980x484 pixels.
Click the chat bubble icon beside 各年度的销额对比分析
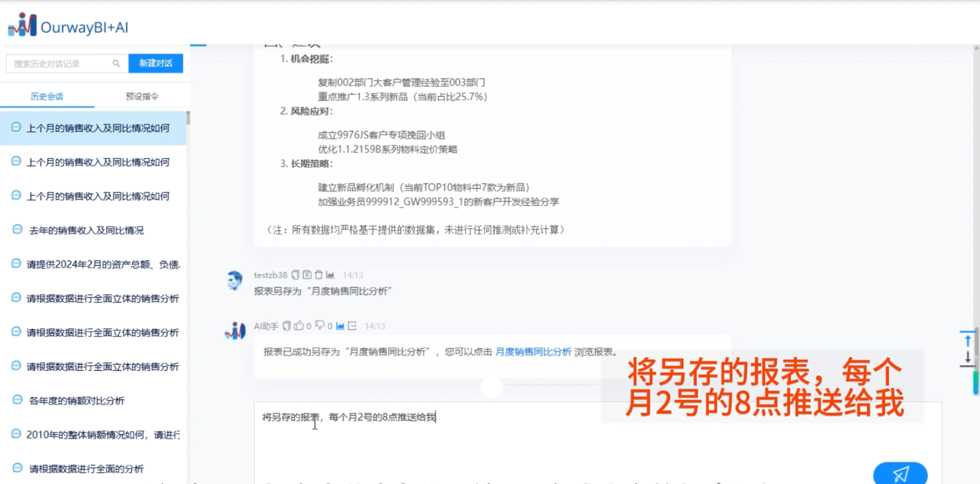[17, 400]
